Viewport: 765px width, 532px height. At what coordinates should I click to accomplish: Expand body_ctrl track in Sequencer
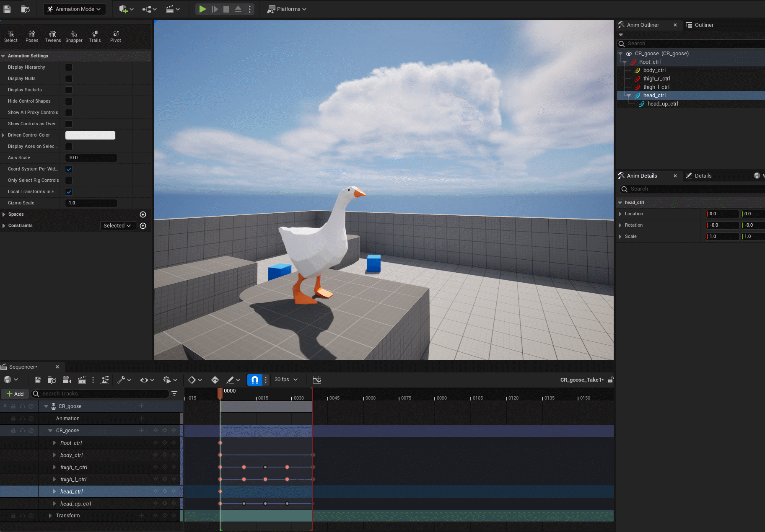54,455
